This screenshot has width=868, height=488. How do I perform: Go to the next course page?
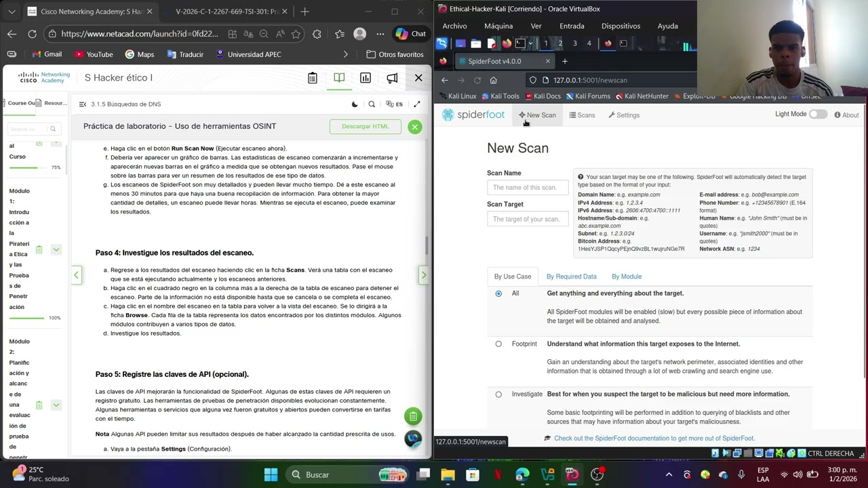(x=423, y=275)
